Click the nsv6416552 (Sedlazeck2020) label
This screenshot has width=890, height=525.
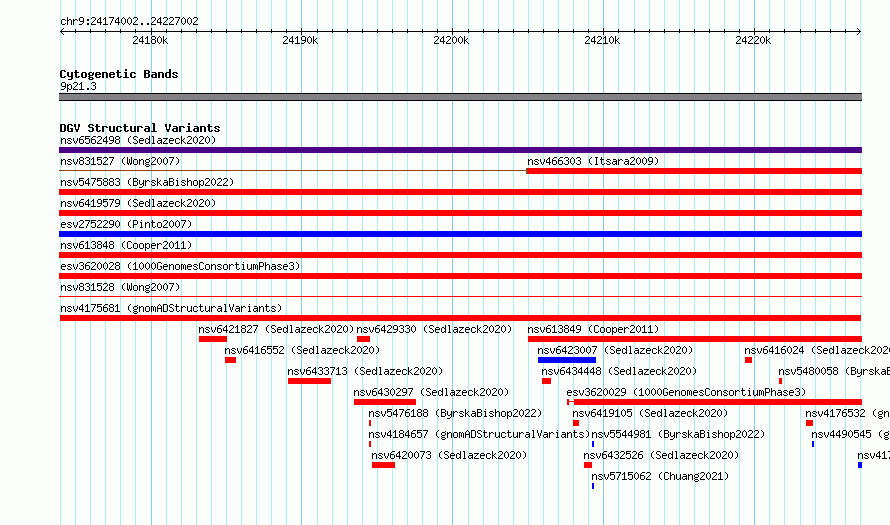302,350
